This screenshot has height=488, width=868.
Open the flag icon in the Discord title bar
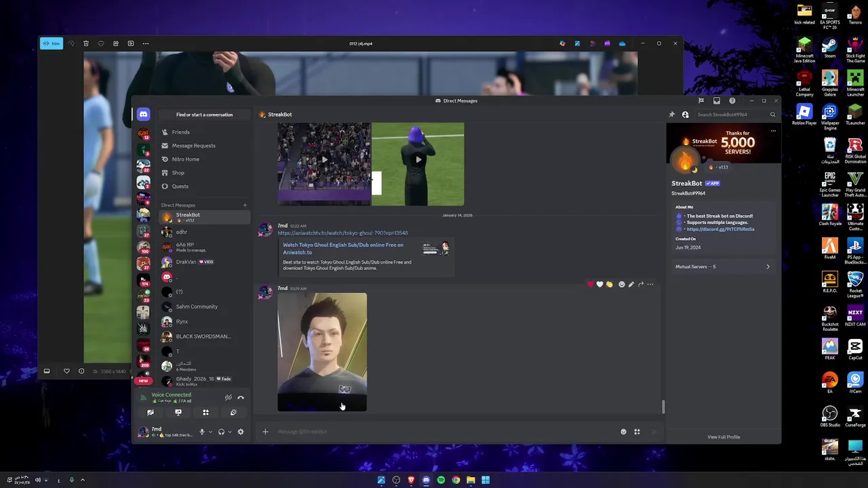point(701,101)
